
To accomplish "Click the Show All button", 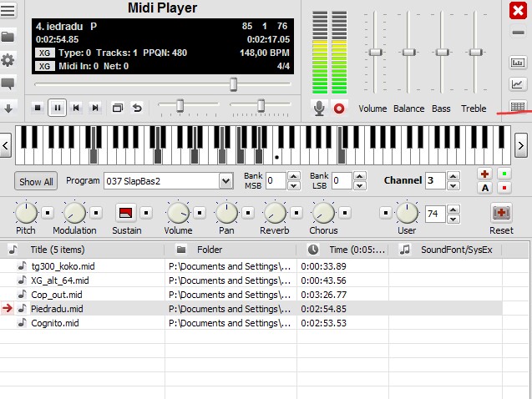I will (x=36, y=182).
